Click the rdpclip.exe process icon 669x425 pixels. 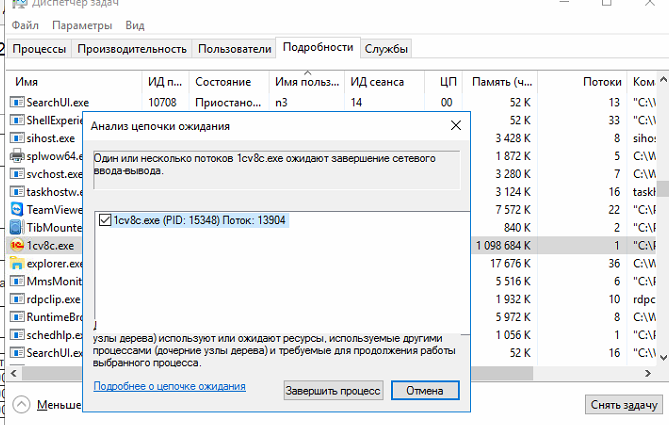tap(17, 299)
